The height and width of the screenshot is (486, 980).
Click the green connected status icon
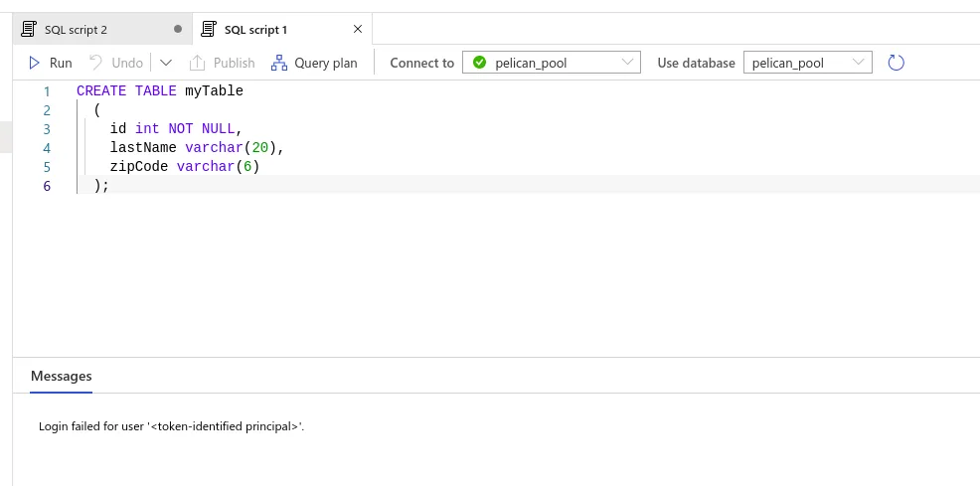point(480,63)
